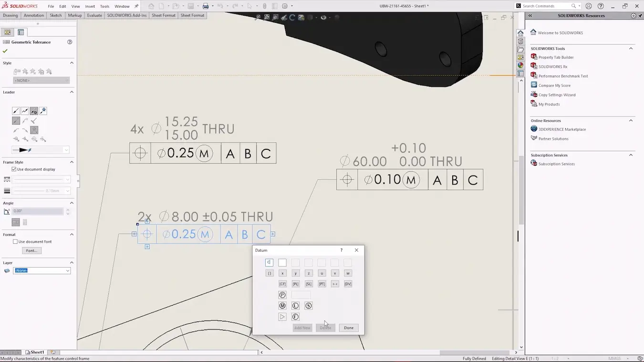Enable the Use document font checkbox

(x=15, y=242)
